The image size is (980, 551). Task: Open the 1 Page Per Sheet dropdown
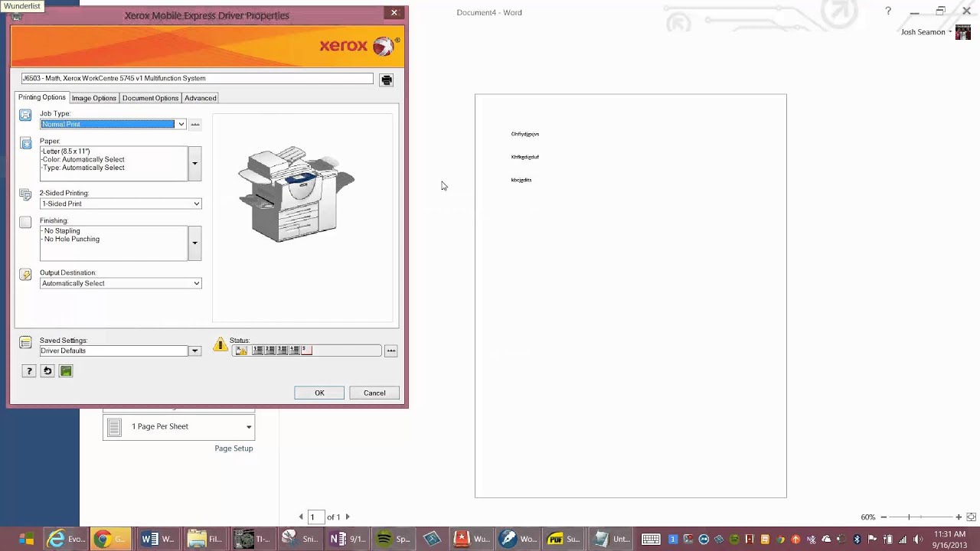[x=179, y=427]
